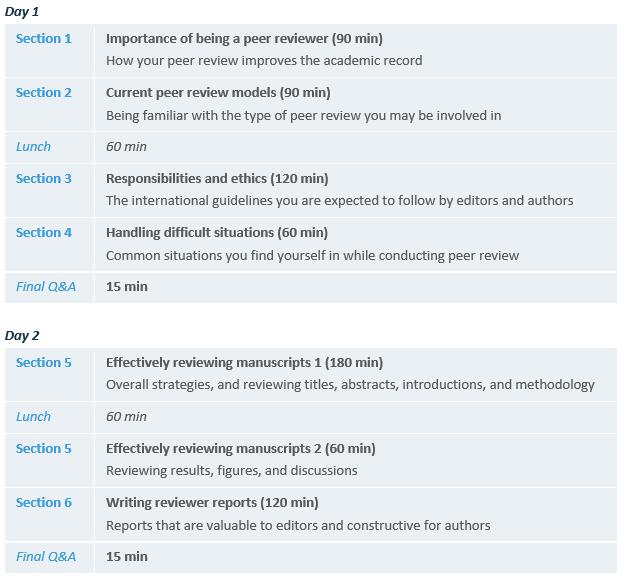Select the Section 2 label
Screen dimensions: 626x583
tap(44, 93)
